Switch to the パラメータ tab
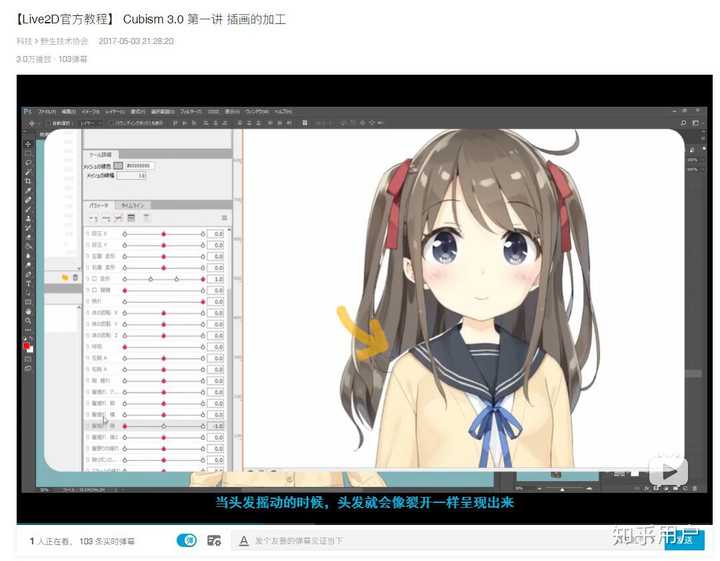 click(x=99, y=205)
